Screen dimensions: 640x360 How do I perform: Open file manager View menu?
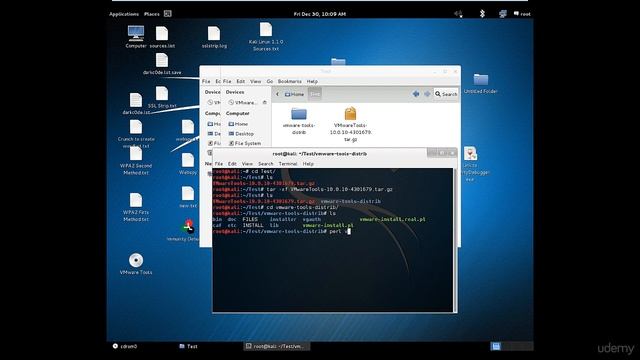[255, 81]
